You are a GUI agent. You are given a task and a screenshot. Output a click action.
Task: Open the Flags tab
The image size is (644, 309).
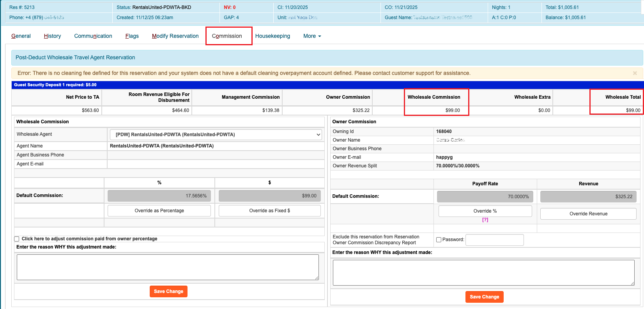(x=132, y=36)
